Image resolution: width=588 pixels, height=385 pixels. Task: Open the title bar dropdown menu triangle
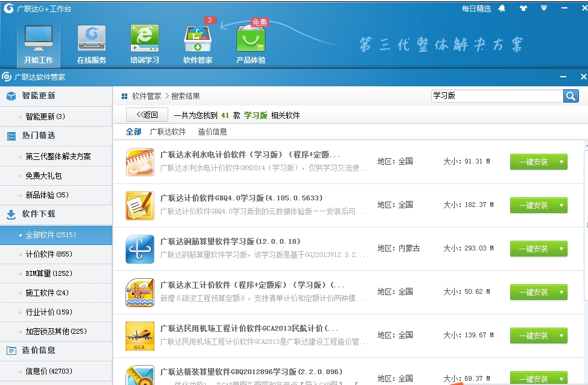point(544,8)
